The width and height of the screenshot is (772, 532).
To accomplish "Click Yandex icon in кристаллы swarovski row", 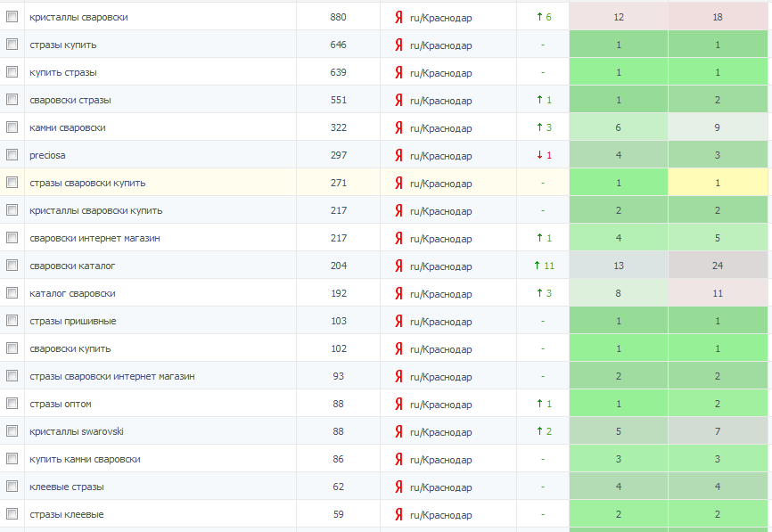I will coord(398,431).
